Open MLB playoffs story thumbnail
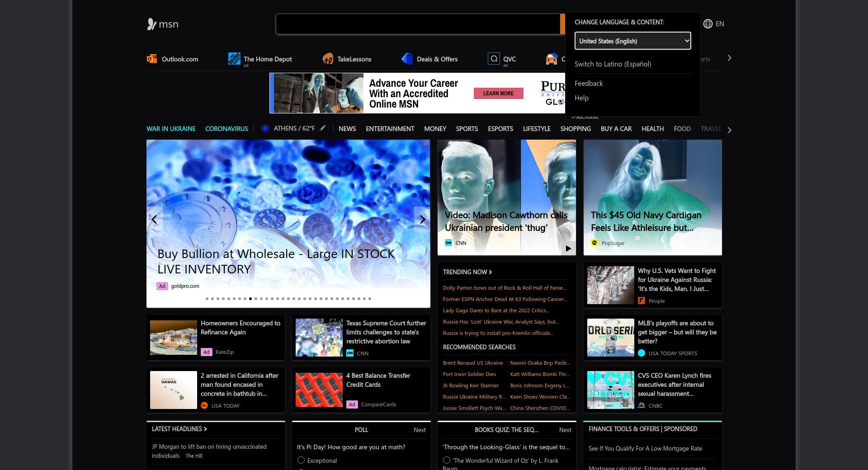 (x=610, y=338)
